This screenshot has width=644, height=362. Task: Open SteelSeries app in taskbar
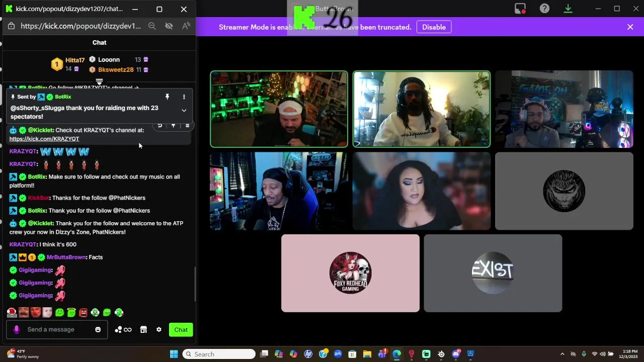tap(441, 354)
